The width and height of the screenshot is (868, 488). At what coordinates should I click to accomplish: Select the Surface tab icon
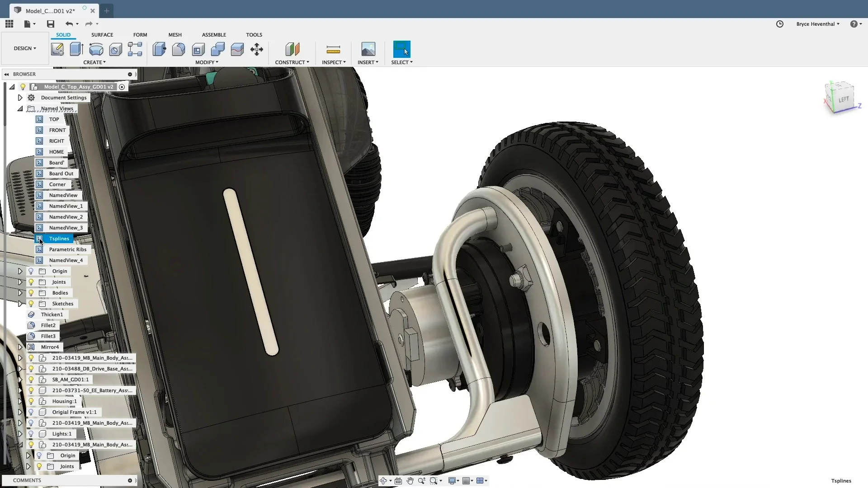pyautogui.click(x=102, y=34)
